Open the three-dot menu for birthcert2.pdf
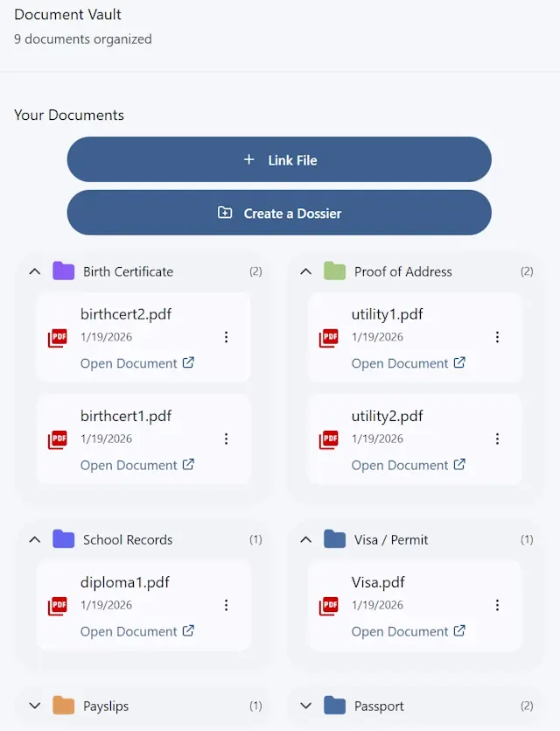Image resolution: width=560 pixels, height=731 pixels. point(227,337)
